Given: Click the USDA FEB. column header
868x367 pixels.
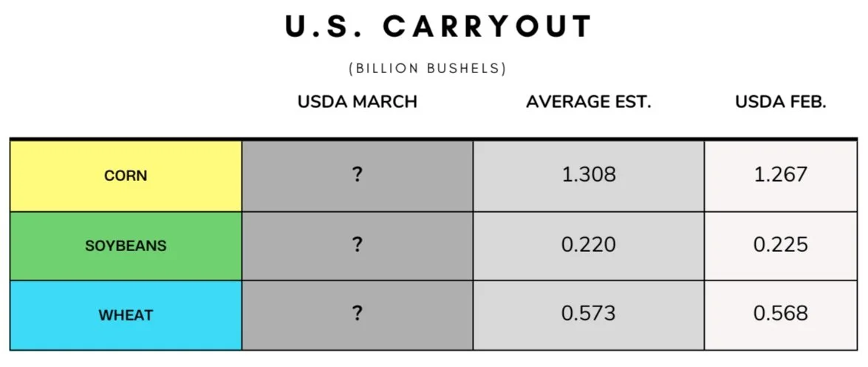Looking at the screenshot, I should pos(781,102).
